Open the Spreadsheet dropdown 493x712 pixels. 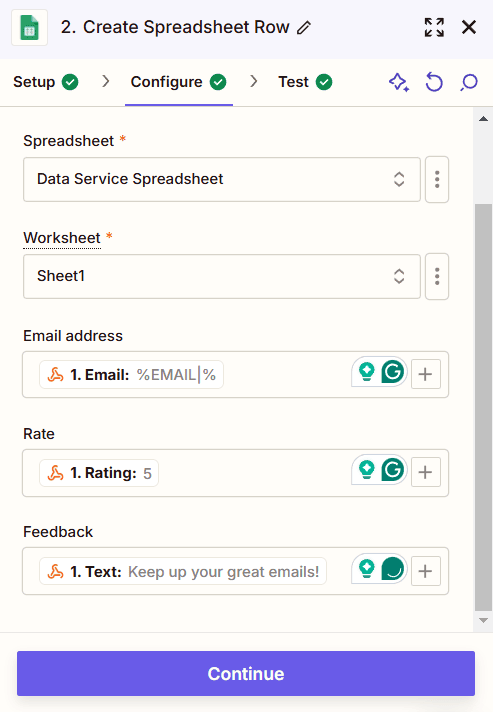tap(222, 179)
